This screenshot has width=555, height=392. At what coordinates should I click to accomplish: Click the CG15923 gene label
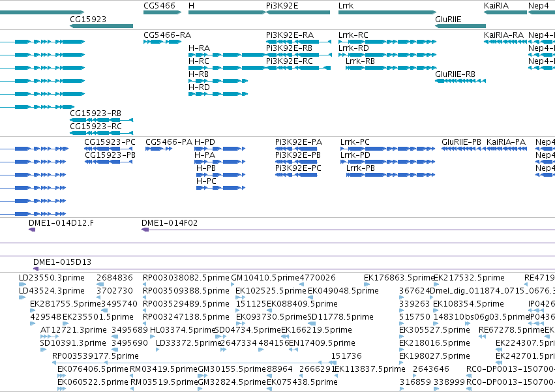(88, 19)
